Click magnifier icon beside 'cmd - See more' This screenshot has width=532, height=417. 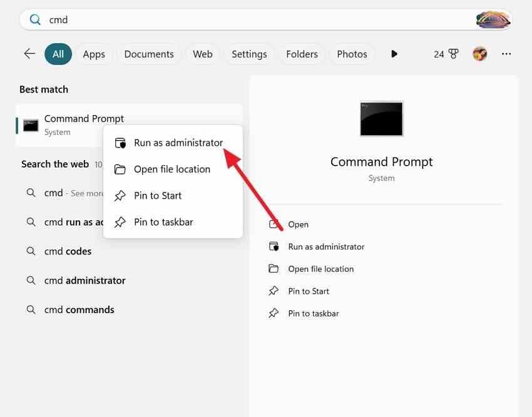(x=31, y=193)
